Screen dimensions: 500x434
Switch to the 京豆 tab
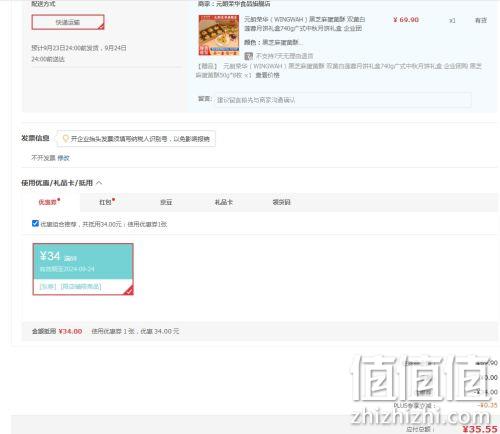coord(166,202)
